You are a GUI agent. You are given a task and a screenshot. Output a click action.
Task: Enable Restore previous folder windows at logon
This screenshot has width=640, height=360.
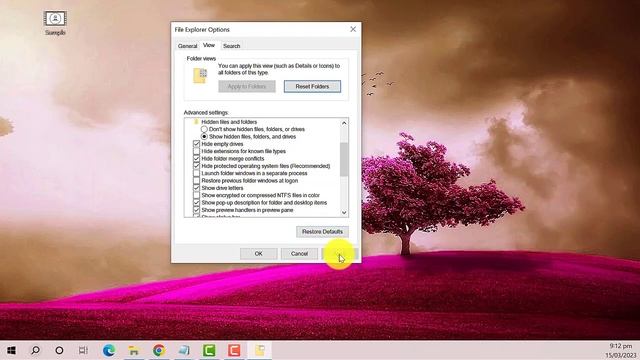coord(196,181)
